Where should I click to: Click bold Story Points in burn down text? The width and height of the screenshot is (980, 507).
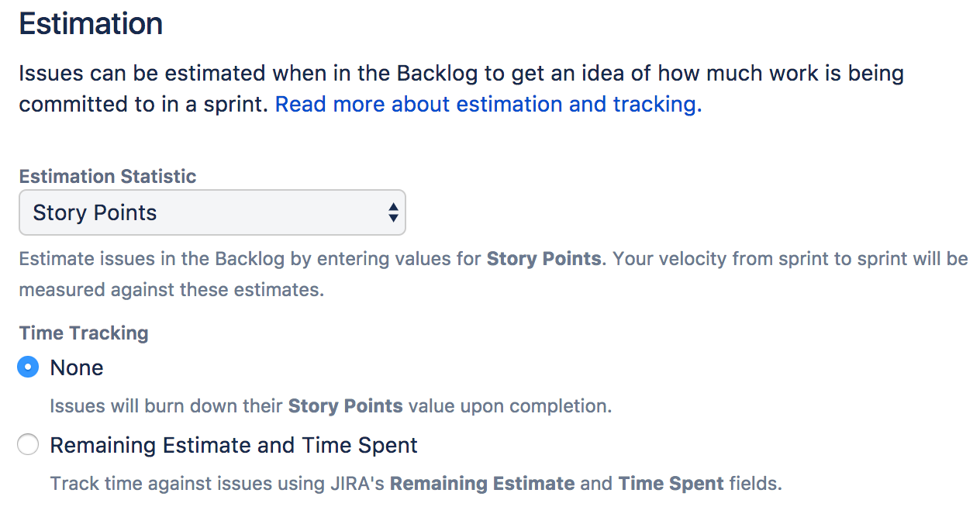346,405
